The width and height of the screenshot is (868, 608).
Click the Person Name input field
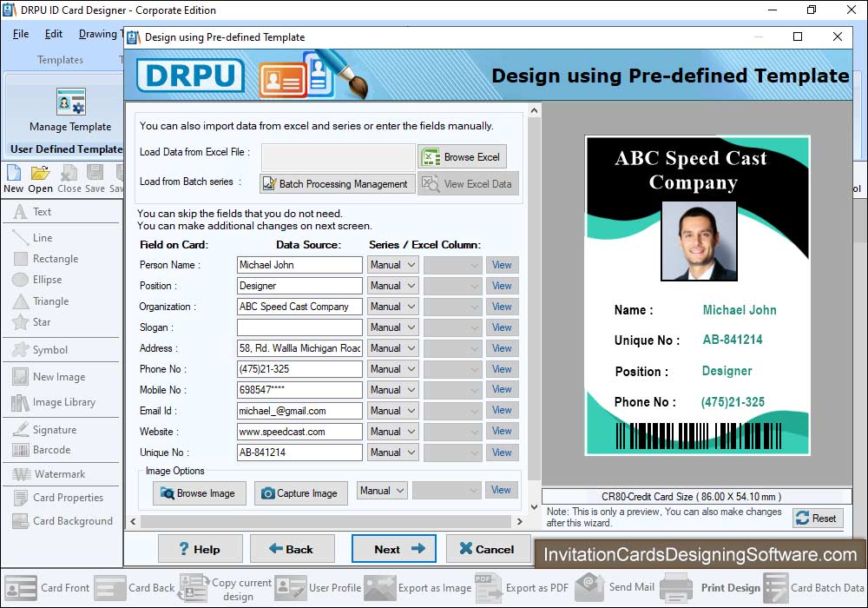[x=299, y=265]
